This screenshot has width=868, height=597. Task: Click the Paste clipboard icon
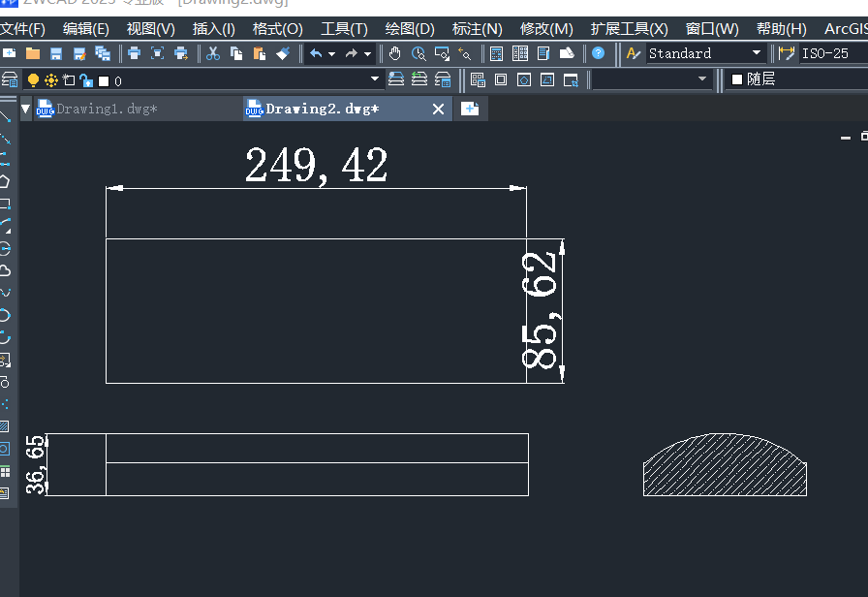(259, 53)
